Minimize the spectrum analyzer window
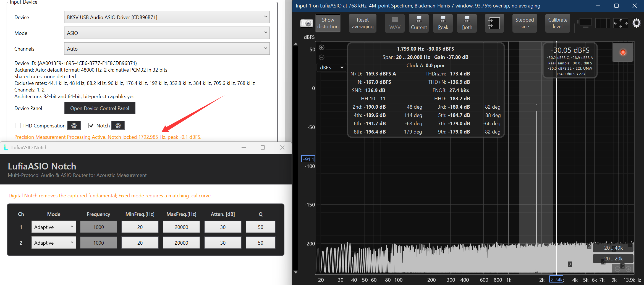This screenshot has width=644, height=285. [598, 6]
